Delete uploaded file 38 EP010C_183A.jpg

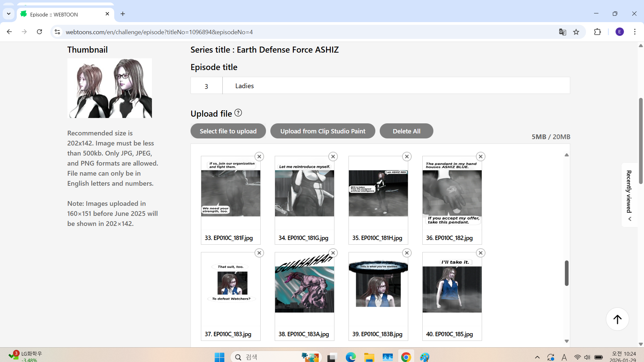(333, 253)
